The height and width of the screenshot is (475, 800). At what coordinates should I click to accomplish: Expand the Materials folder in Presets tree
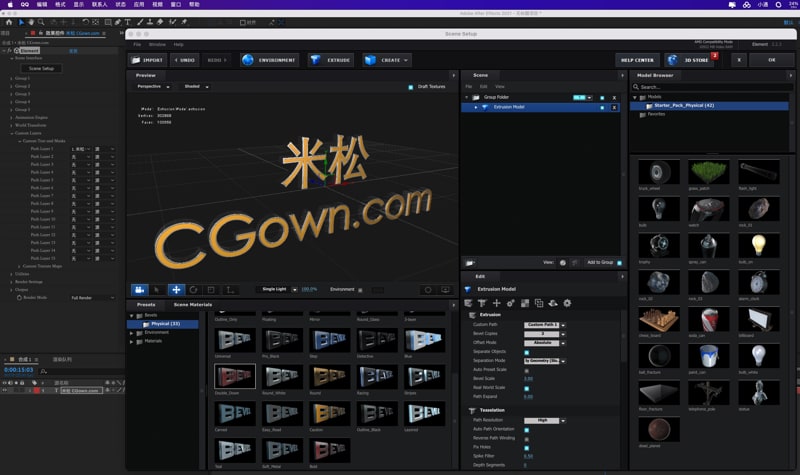(x=132, y=341)
